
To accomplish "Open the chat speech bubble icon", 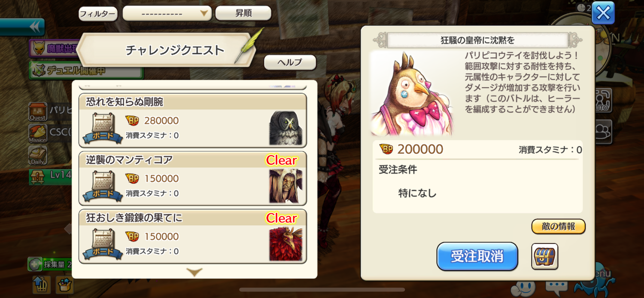I will click(x=556, y=286).
